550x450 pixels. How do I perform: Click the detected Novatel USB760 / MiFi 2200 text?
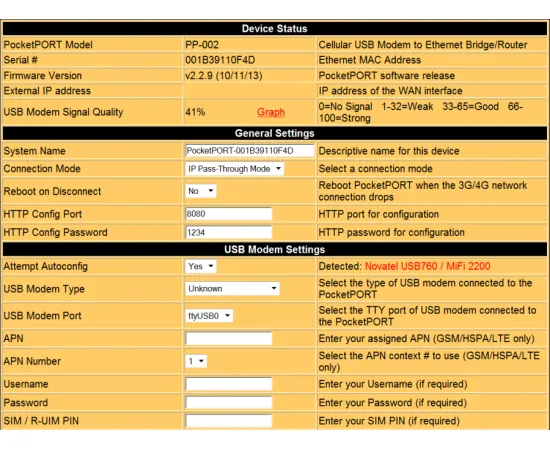coord(428,266)
